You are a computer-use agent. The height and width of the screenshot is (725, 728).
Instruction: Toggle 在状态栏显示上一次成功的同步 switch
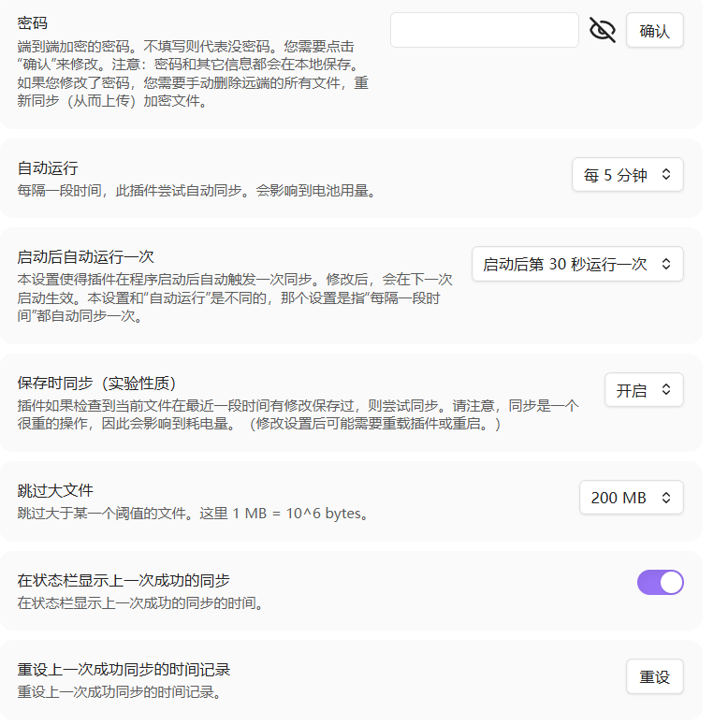(661, 583)
